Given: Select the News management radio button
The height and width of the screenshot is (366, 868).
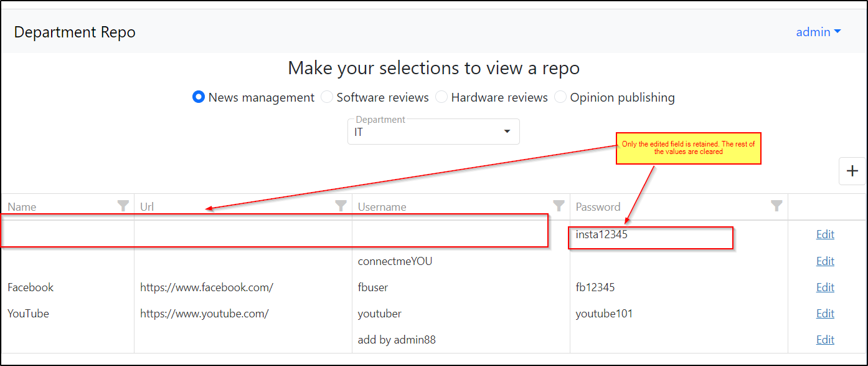Looking at the screenshot, I should click(x=199, y=97).
